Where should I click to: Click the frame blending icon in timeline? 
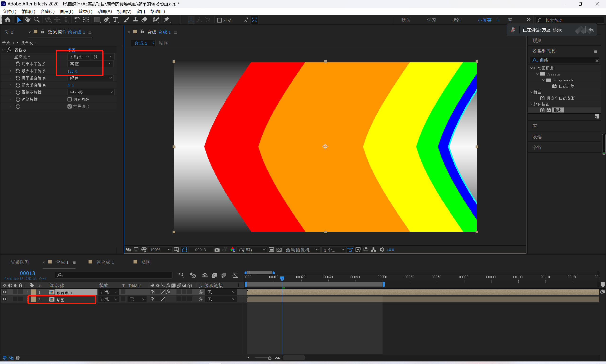click(214, 275)
